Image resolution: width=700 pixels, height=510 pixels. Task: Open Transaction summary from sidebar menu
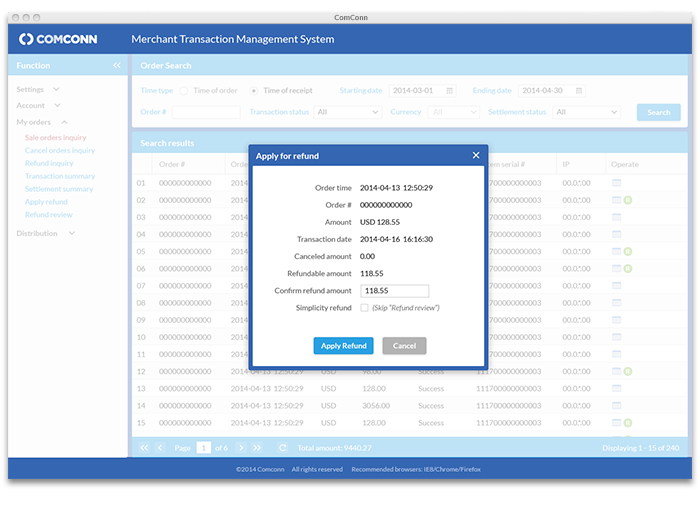tap(60, 176)
